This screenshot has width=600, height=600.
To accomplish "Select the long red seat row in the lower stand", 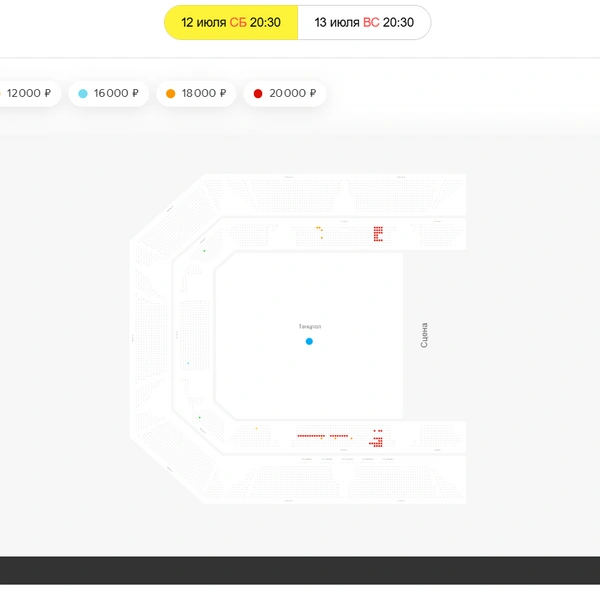I will click(x=311, y=436).
